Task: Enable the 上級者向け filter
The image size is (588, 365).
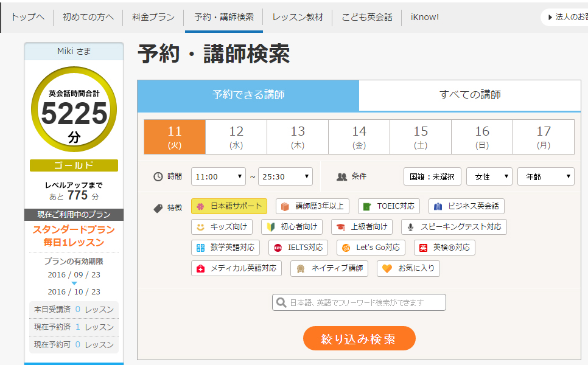Action: click(362, 227)
